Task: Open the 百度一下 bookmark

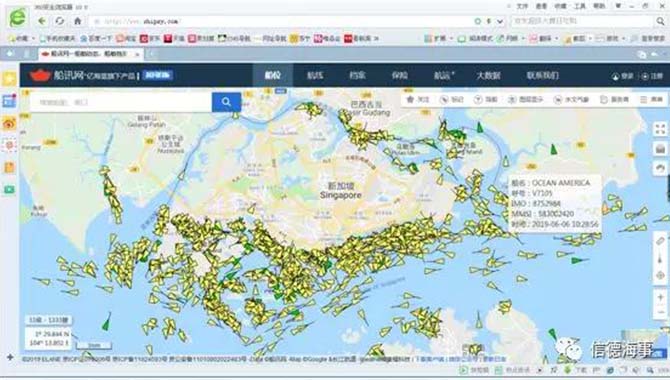Action: 96,38
